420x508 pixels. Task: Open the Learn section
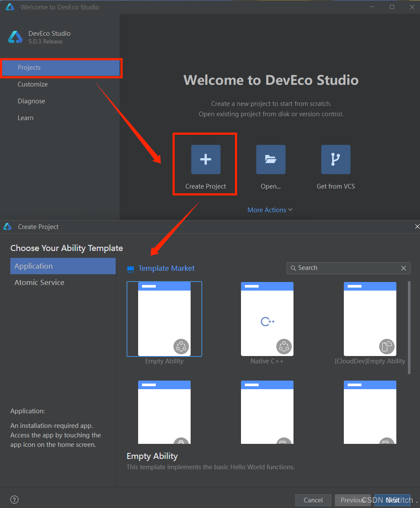tap(25, 118)
